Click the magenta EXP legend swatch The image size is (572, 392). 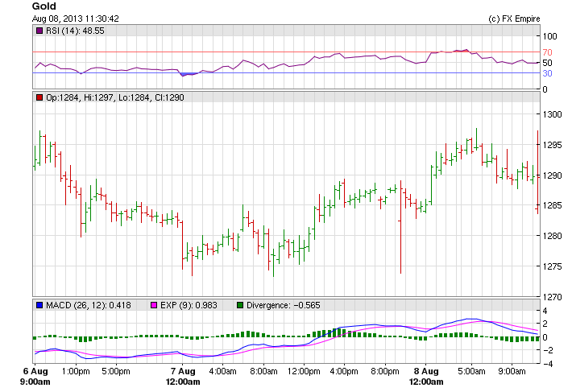pyautogui.click(x=154, y=305)
